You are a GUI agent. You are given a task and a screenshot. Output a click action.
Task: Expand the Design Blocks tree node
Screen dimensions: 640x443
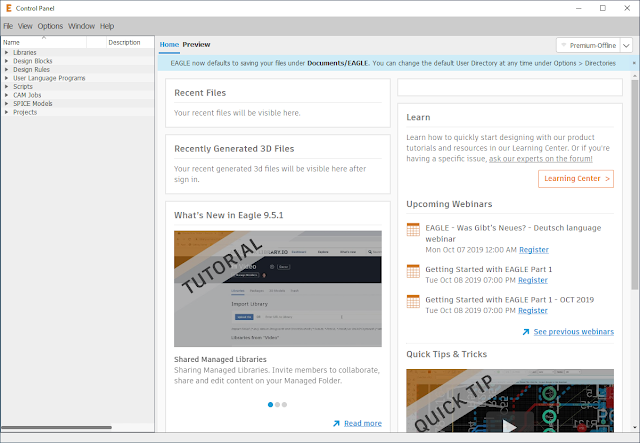[6, 61]
